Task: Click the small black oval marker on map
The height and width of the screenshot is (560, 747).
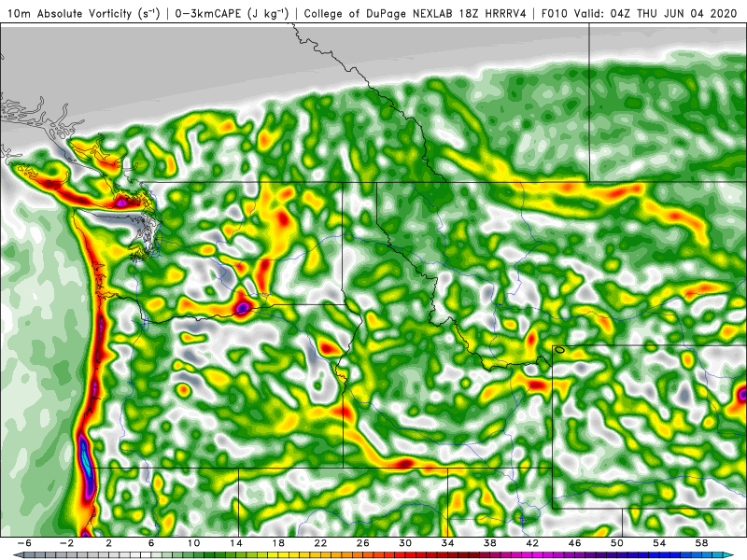Action: (559, 350)
